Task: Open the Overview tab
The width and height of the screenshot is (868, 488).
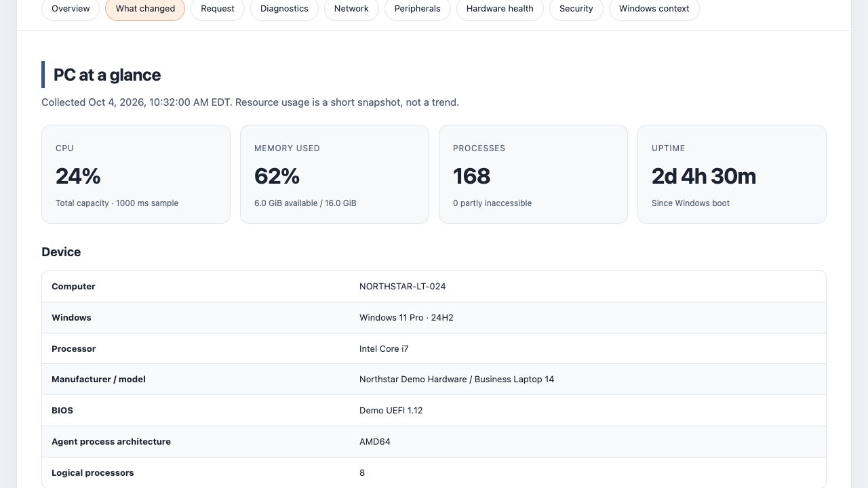Action: pos(71,9)
